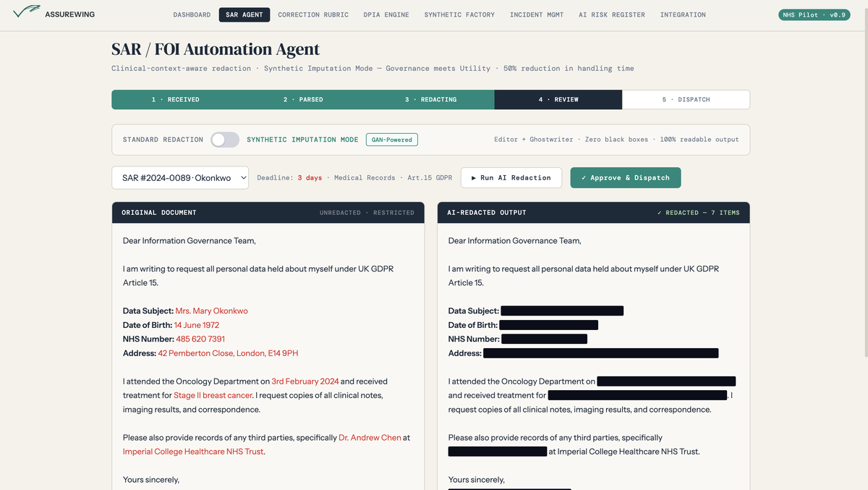The image size is (868, 490).
Task: Select step 3 Redacting in progress bar
Action: 430,99
